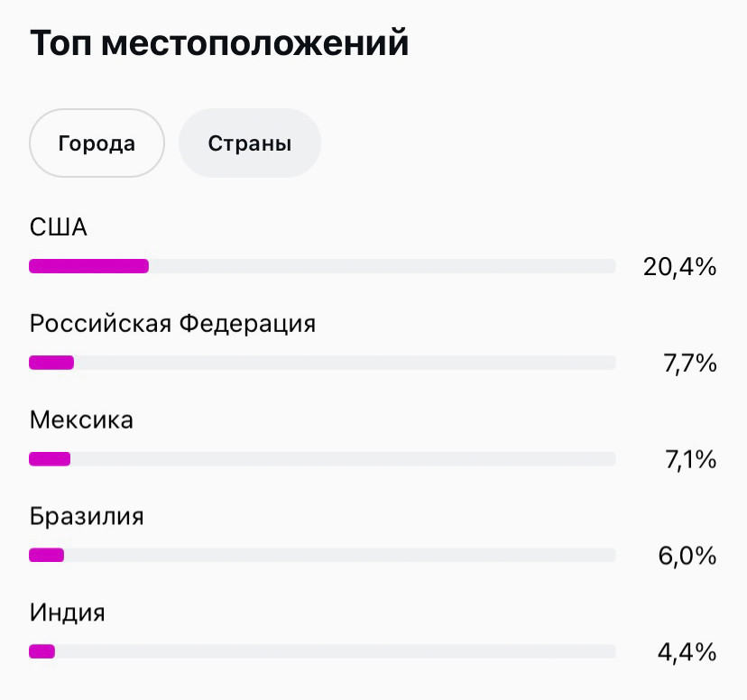Viewport: 747px width, 700px height.
Task: Click the 4,4% percentage value
Action: [687, 651]
